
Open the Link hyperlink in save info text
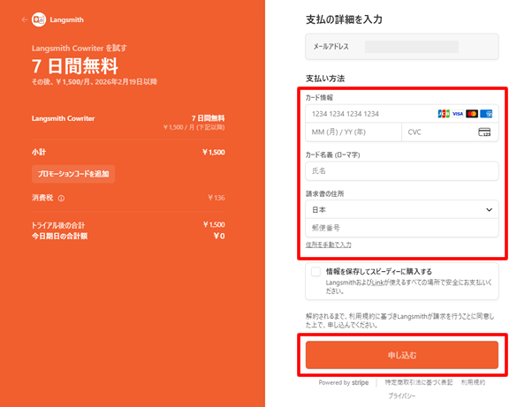pos(377,283)
